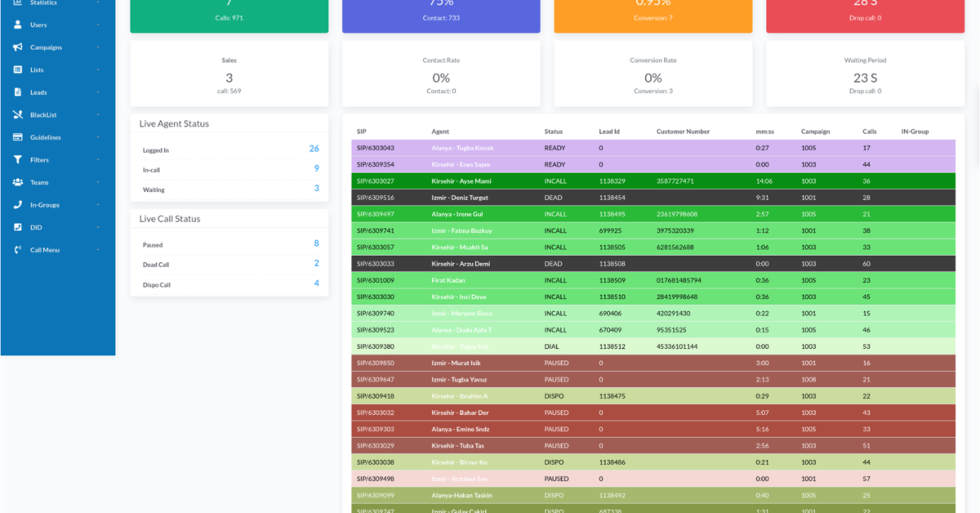Expand the Campaigns menu chevron
Image resolution: width=980 pixels, height=513 pixels.
coord(98,47)
